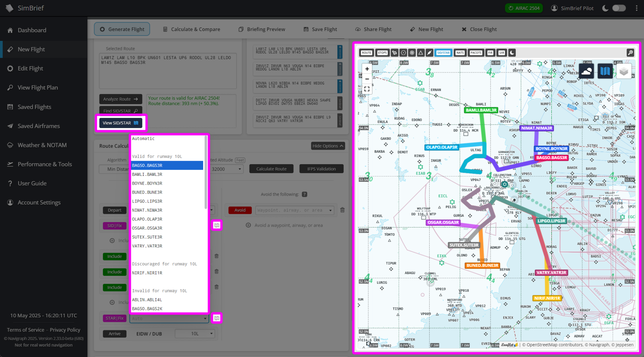Screen dimensions: 644x357
Task: Open the map layers selector
Action: coord(624,71)
